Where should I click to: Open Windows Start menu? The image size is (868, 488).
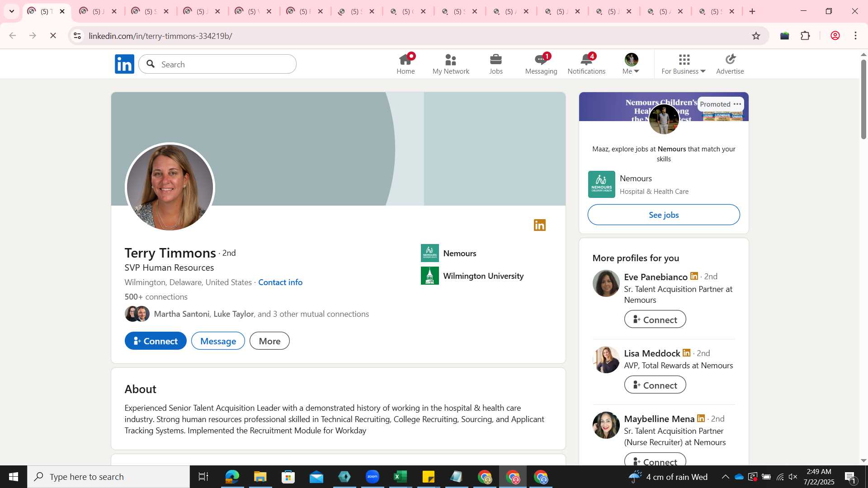[14, 477]
